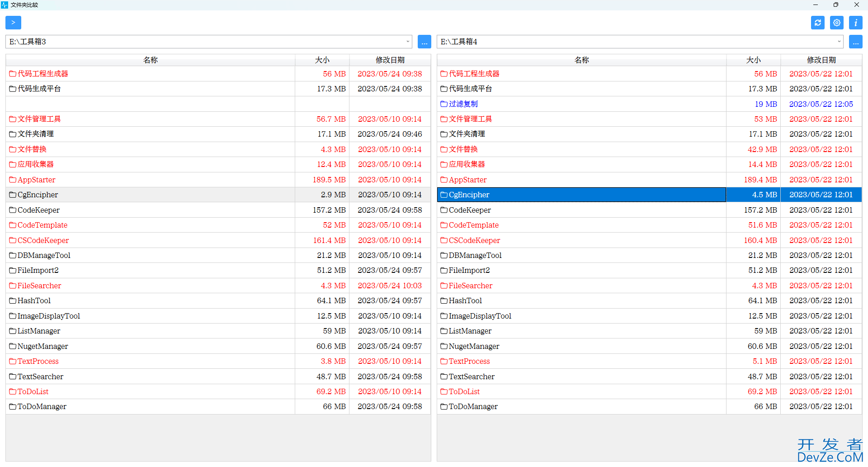Browse for left folder with ellipsis button

click(424, 42)
